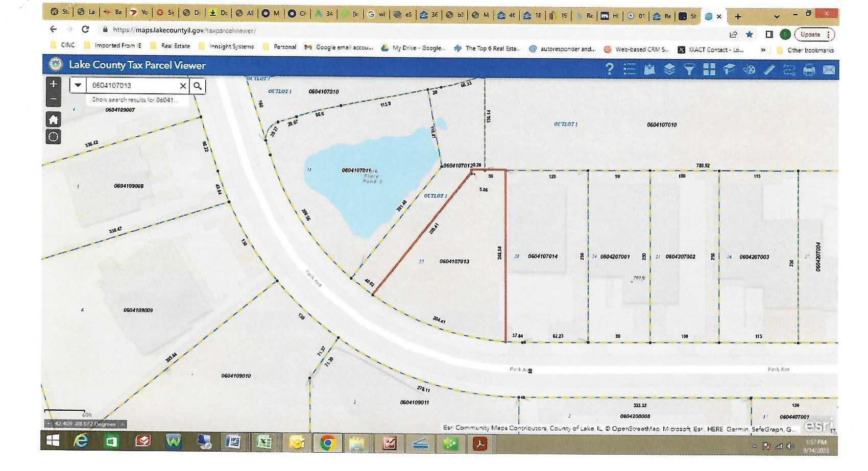Open the Layer List stacked layers icon

click(x=669, y=69)
